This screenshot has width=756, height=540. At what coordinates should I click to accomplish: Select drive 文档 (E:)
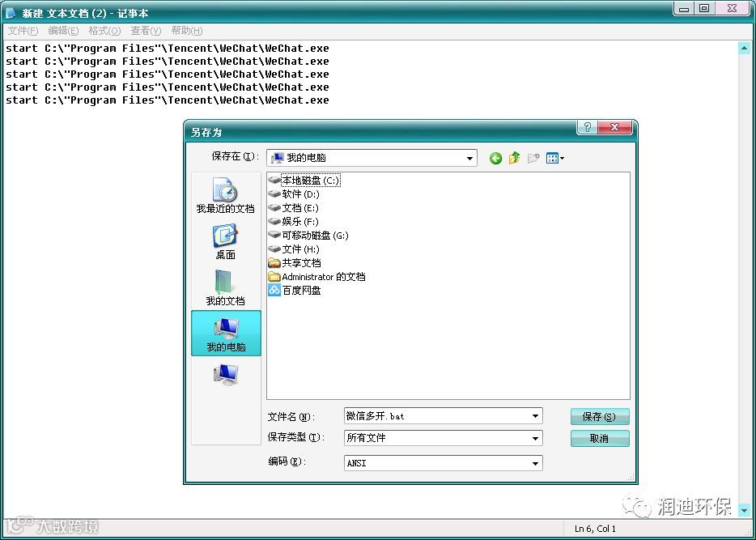coord(294,208)
